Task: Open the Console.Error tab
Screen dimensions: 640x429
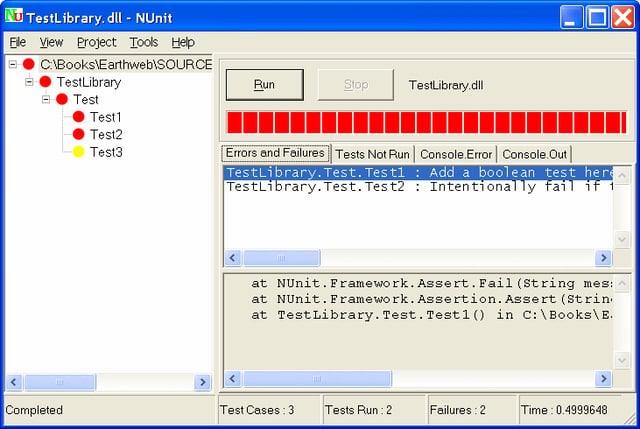Action: coord(456,154)
